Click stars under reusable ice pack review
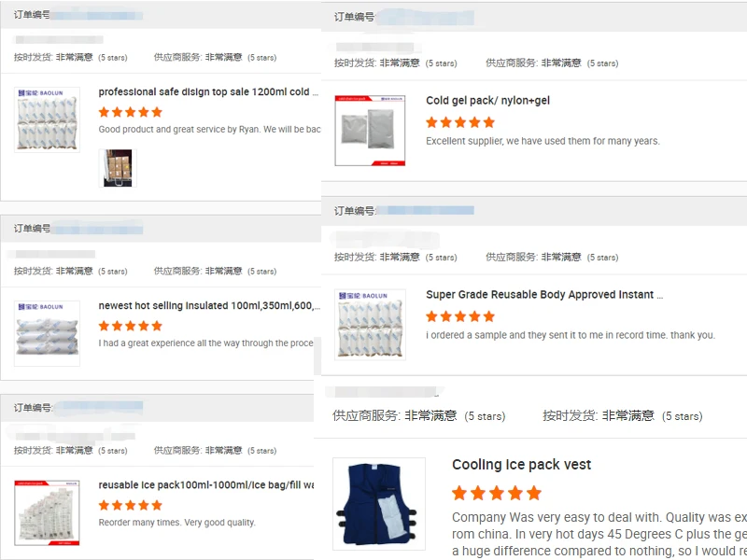Viewport: 747px width, 560px height. point(131,505)
